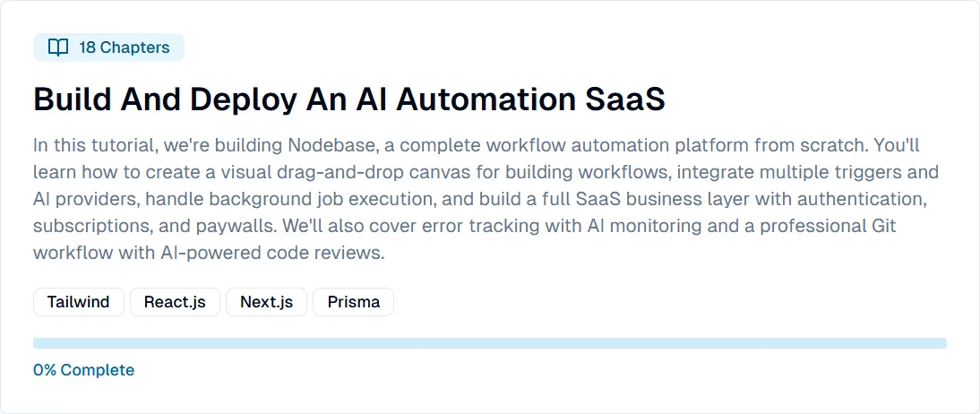The image size is (980, 414).
Task: Click the open book icon
Action: pyautogui.click(x=58, y=47)
